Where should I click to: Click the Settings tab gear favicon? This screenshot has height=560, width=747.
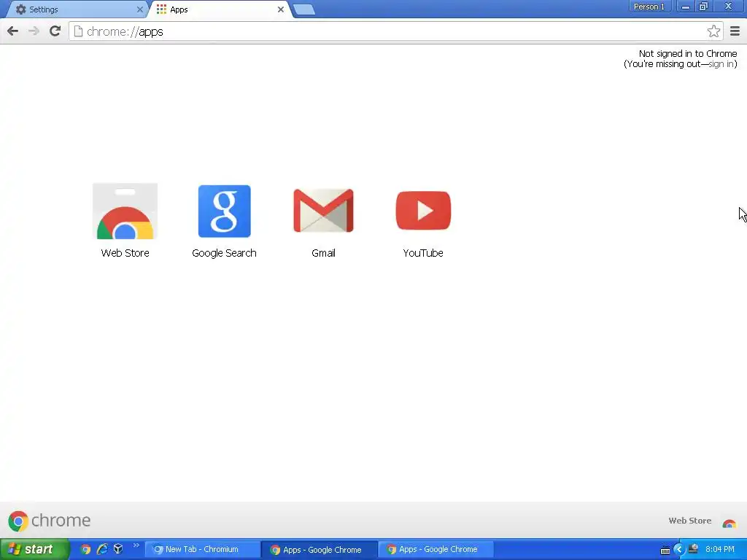tap(20, 9)
